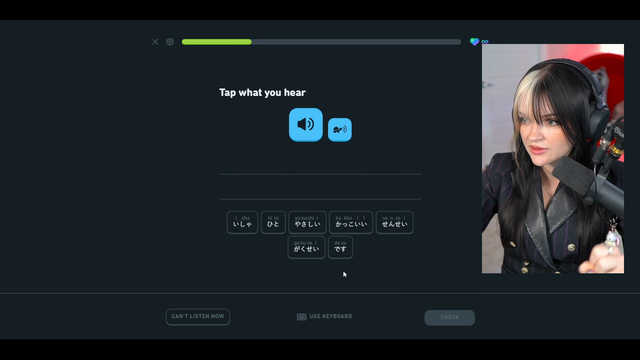640x360 pixels.
Task: Click the Check button
Action: (x=449, y=318)
